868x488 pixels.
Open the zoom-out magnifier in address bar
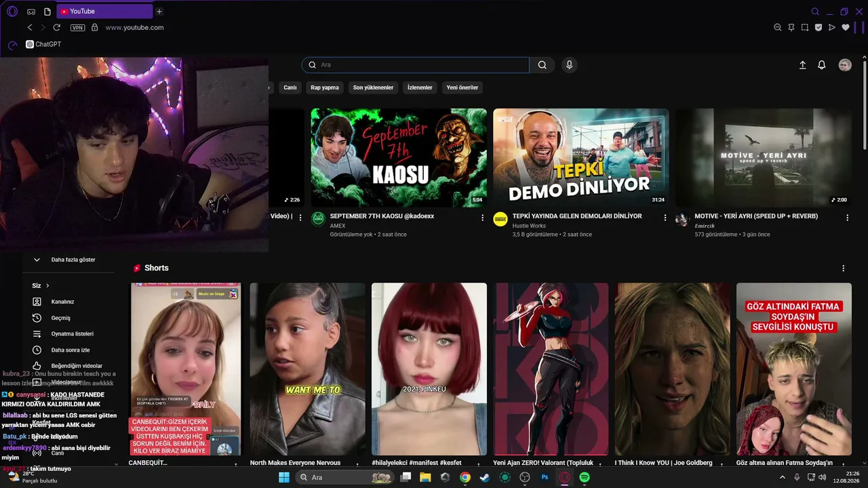(778, 27)
